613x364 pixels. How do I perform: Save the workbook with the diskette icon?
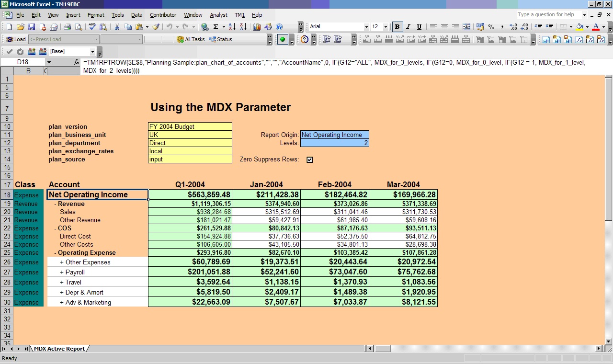point(32,27)
